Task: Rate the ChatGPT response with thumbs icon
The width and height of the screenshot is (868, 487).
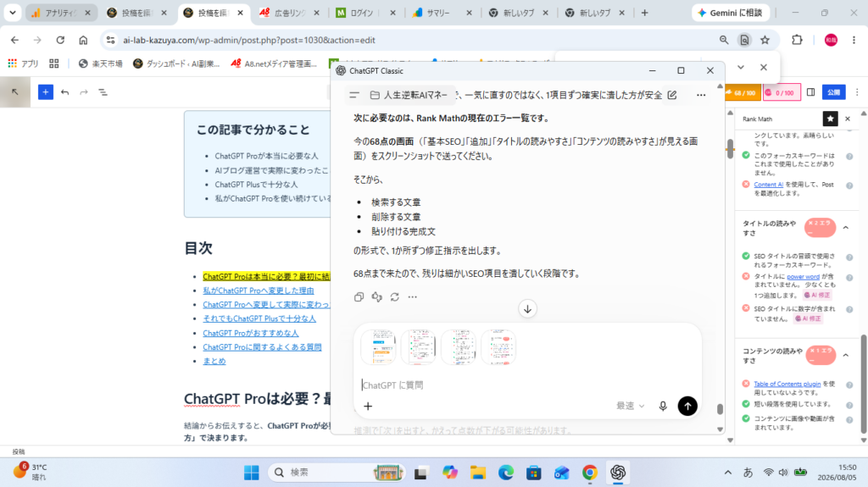Action: click(377, 297)
